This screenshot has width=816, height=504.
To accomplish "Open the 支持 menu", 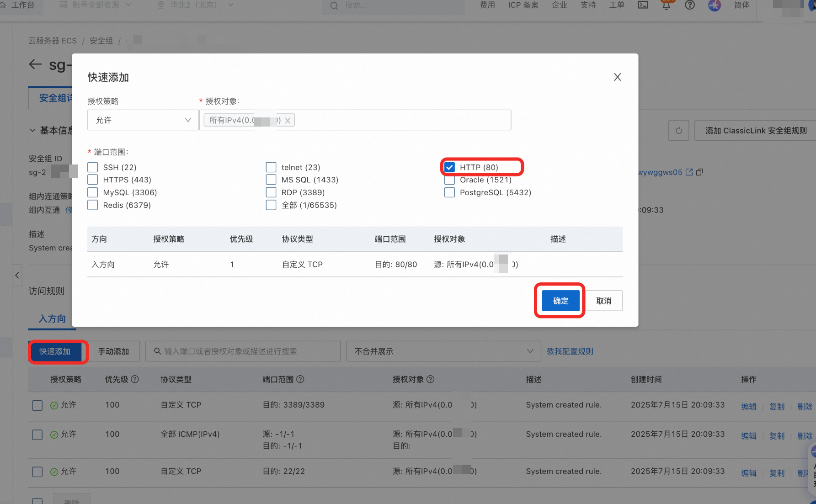I will (588, 5).
